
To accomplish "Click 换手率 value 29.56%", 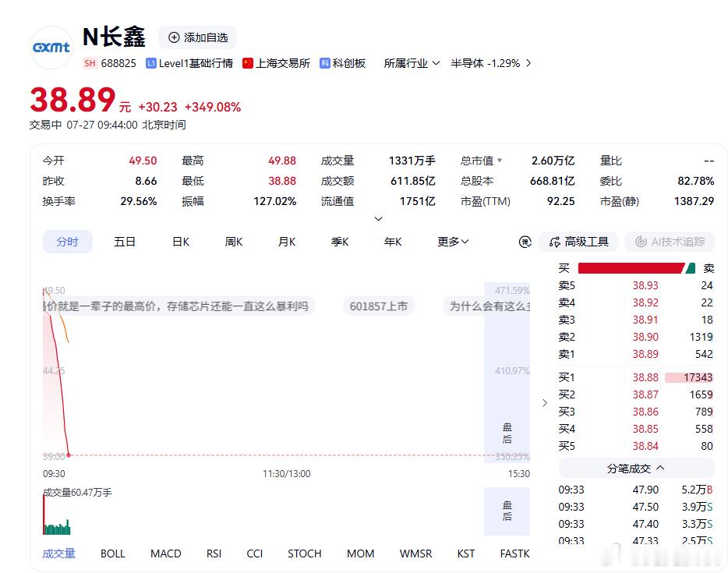I will click(x=139, y=201).
